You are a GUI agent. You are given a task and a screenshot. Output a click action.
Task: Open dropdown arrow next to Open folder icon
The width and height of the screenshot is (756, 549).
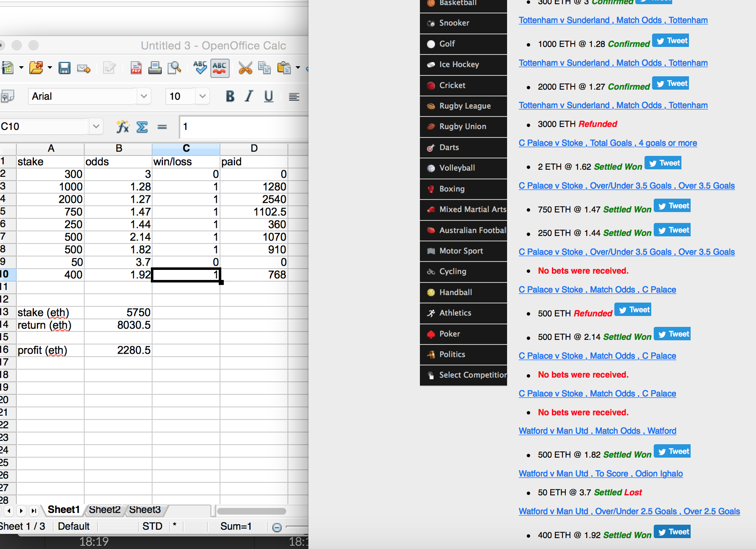tap(50, 67)
